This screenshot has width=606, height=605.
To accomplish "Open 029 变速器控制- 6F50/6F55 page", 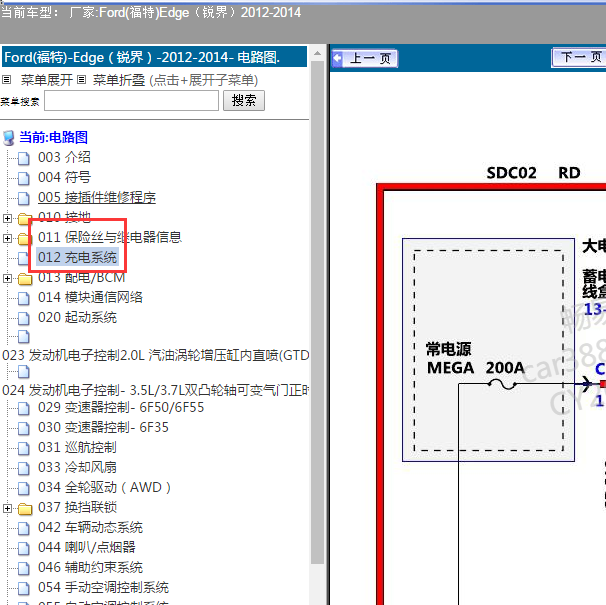I will (121, 407).
